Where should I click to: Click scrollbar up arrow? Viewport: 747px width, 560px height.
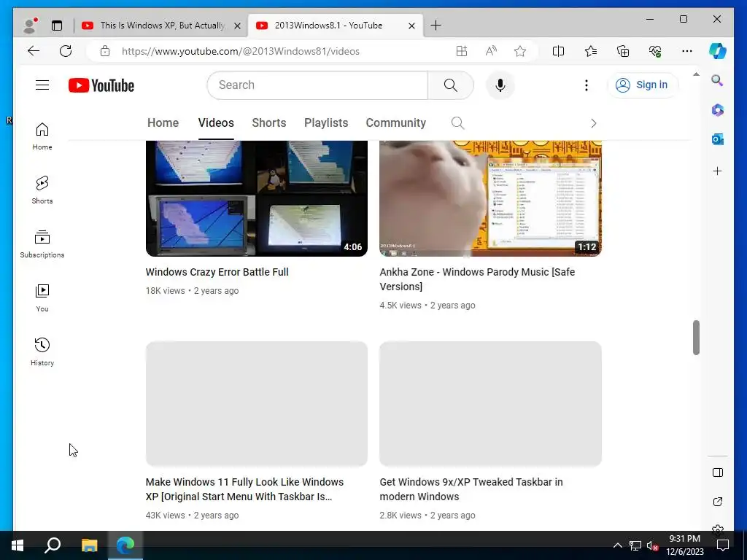[696, 74]
